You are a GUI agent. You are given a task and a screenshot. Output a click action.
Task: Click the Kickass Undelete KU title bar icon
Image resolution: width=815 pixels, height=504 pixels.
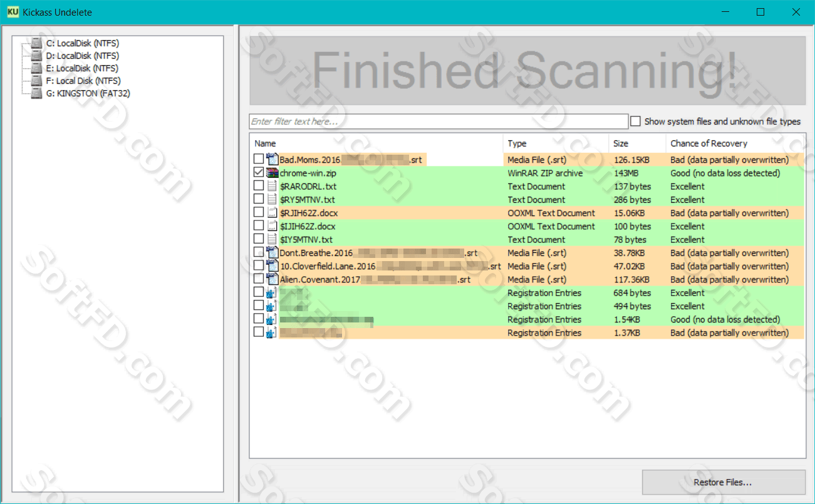click(12, 12)
